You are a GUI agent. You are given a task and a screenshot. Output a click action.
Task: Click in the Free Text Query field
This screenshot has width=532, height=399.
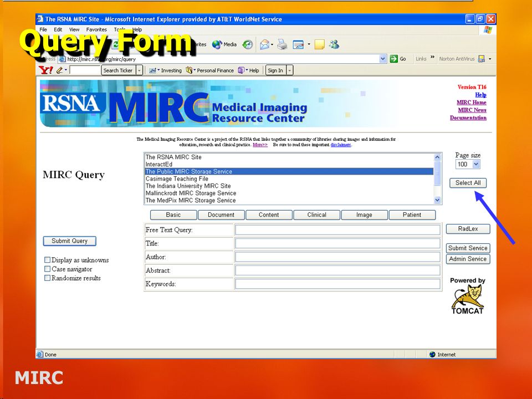pos(337,229)
